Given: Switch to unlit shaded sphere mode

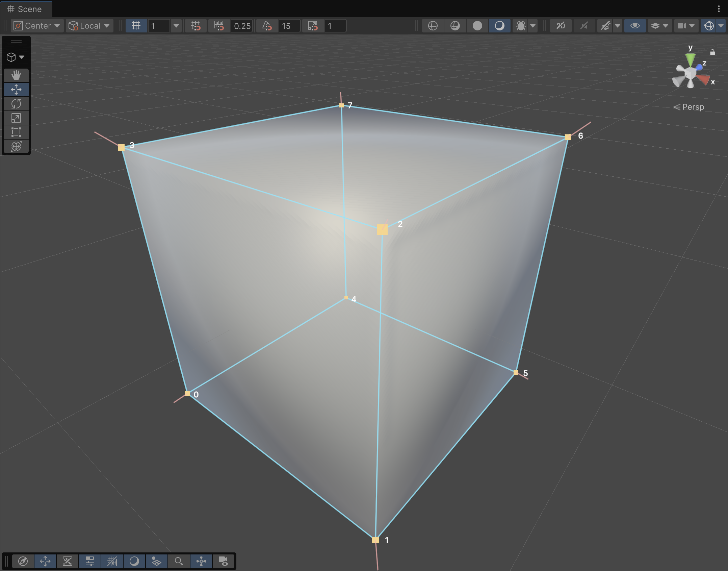Looking at the screenshot, I should (x=477, y=26).
